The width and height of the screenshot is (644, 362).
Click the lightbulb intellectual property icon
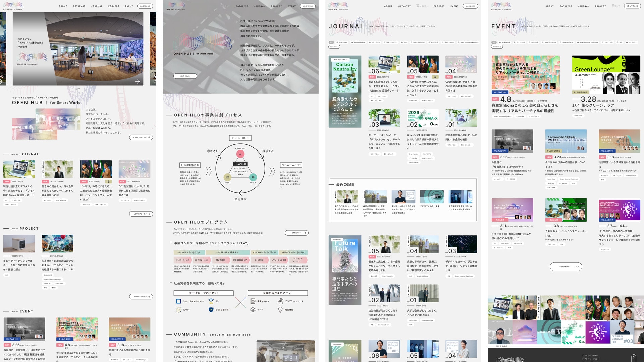(280, 310)
